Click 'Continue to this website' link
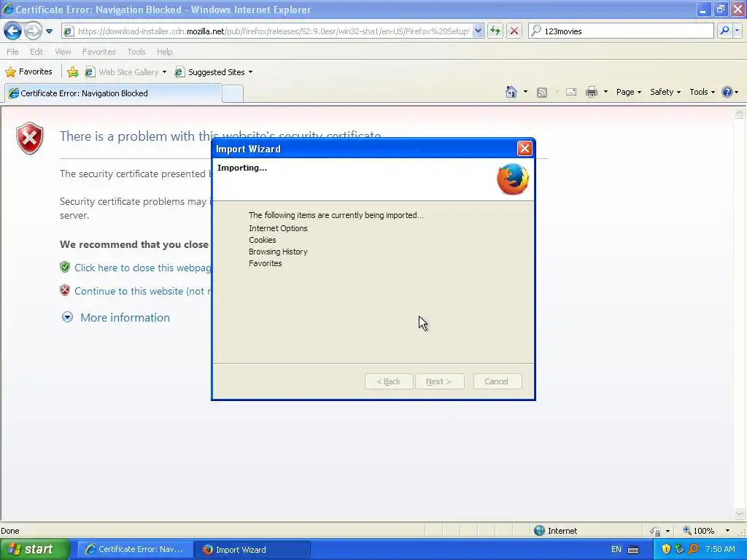This screenshot has width=747, height=560. pos(143,291)
